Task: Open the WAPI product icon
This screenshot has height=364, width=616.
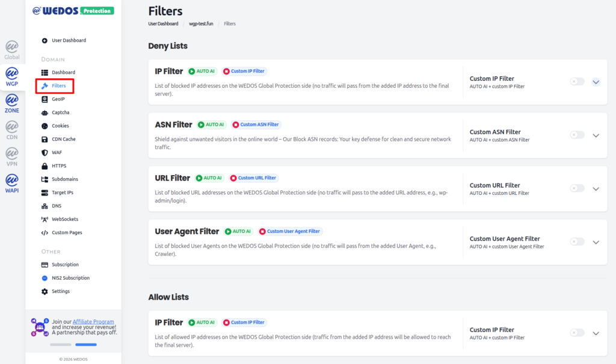Action: pyautogui.click(x=12, y=184)
